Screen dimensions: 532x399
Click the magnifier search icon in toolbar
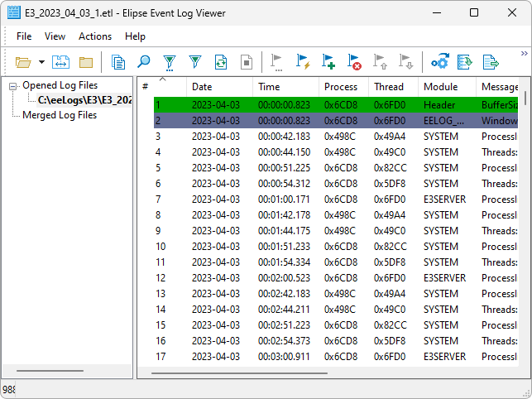click(143, 62)
